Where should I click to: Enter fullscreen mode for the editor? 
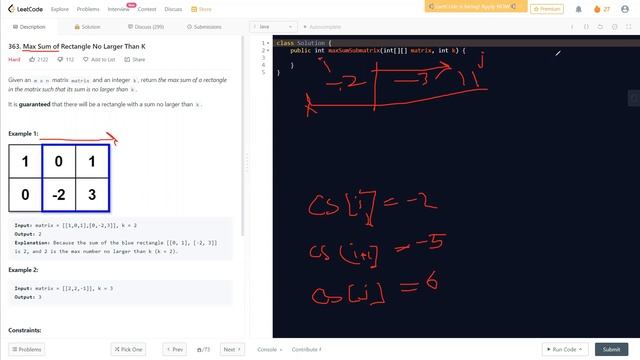pos(629,27)
